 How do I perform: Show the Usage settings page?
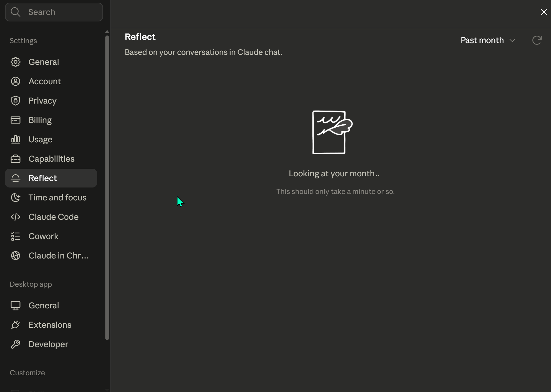[x=51, y=139]
